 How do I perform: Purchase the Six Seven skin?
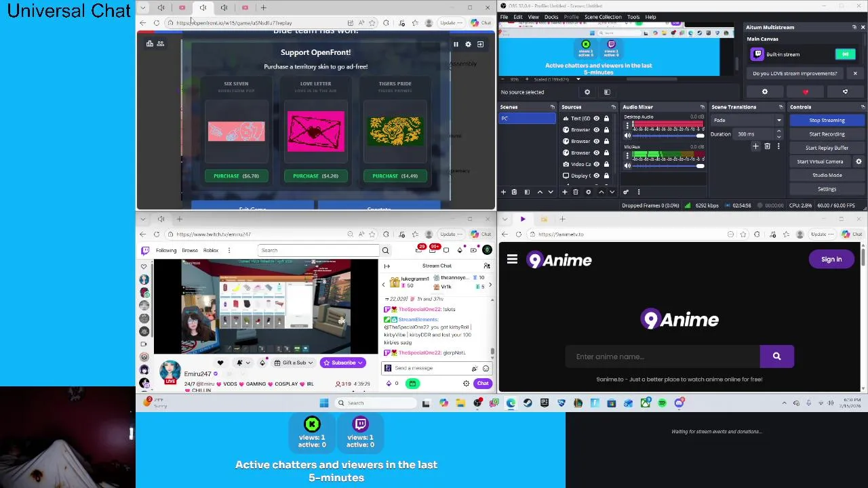[x=236, y=176]
